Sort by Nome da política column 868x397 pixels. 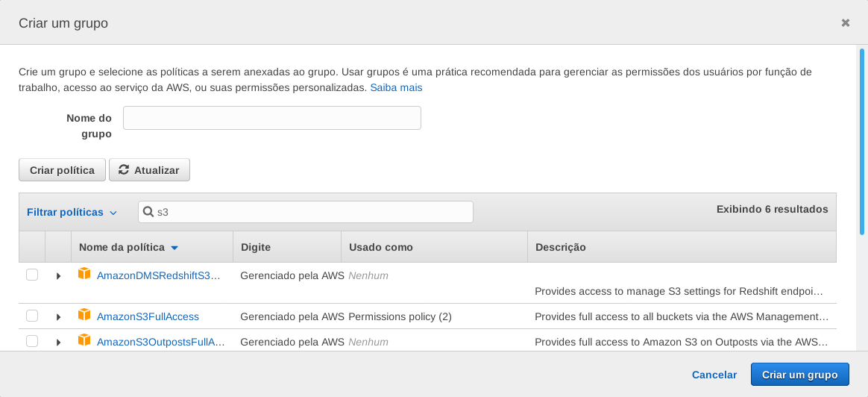coord(128,247)
